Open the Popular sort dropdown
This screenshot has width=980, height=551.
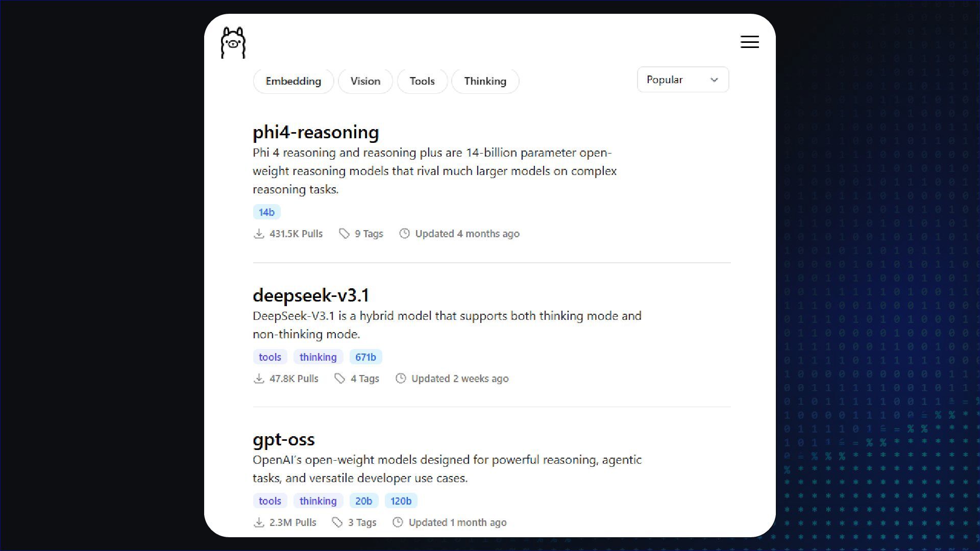(683, 80)
